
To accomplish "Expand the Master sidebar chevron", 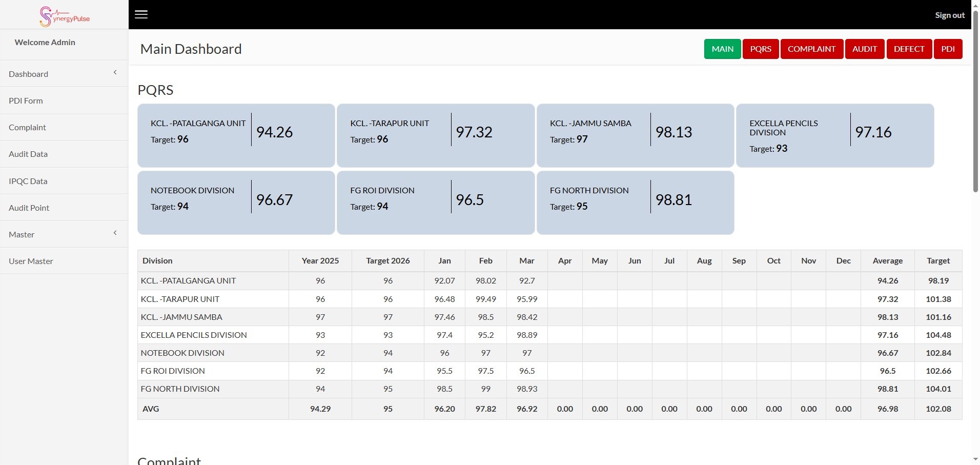I will pos(115,233).
